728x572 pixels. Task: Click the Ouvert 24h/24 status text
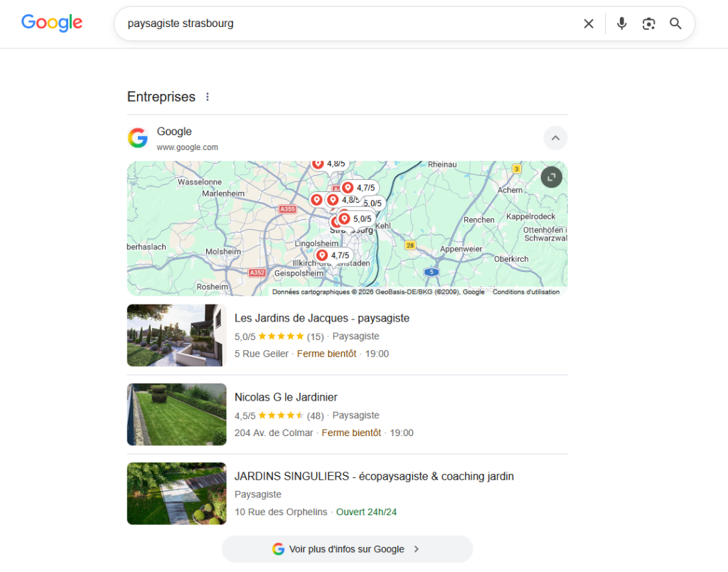pyautogui.click(x=366, y=512)
